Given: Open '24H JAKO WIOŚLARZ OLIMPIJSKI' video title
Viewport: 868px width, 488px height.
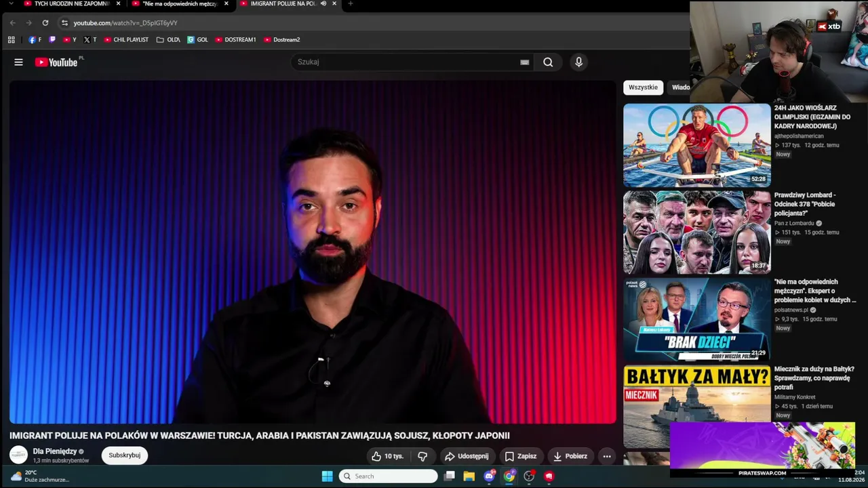Looking at the screenshot, I should pyautogui.click(x=812, y=117).
